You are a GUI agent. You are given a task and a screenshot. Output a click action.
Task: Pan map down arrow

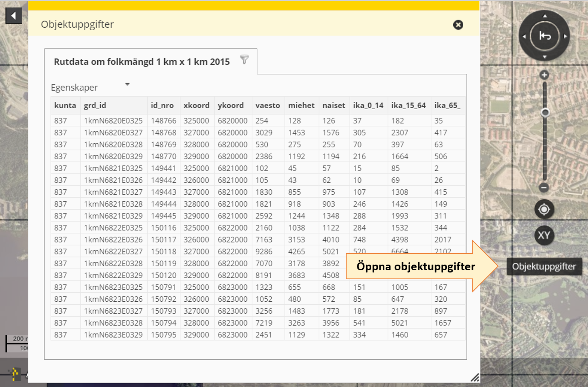coord(545,57)
